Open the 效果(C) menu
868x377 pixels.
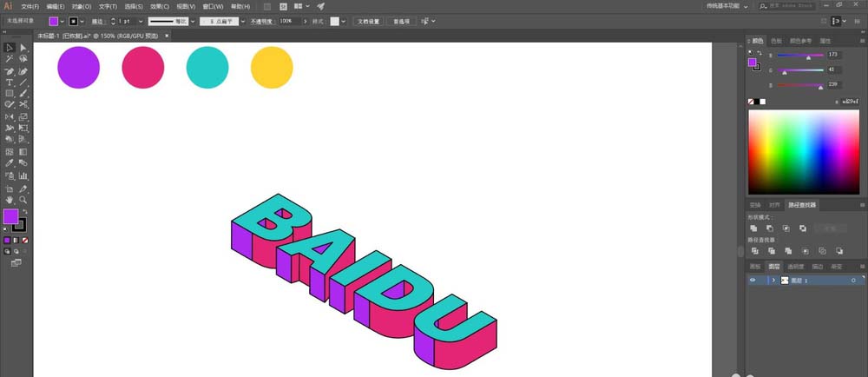point(160,7)
